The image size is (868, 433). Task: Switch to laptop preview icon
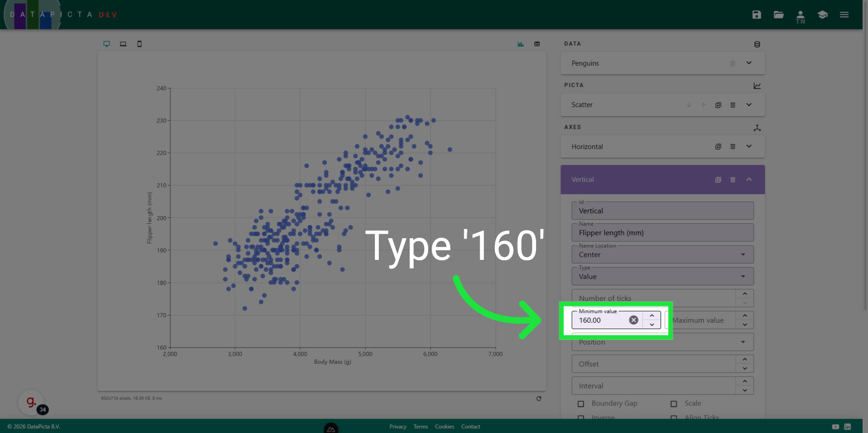(x=123, y=44)
